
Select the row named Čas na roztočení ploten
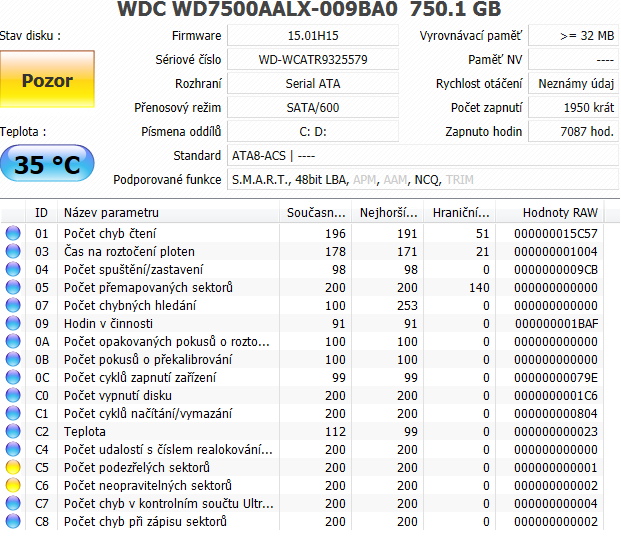click(303, 251)
